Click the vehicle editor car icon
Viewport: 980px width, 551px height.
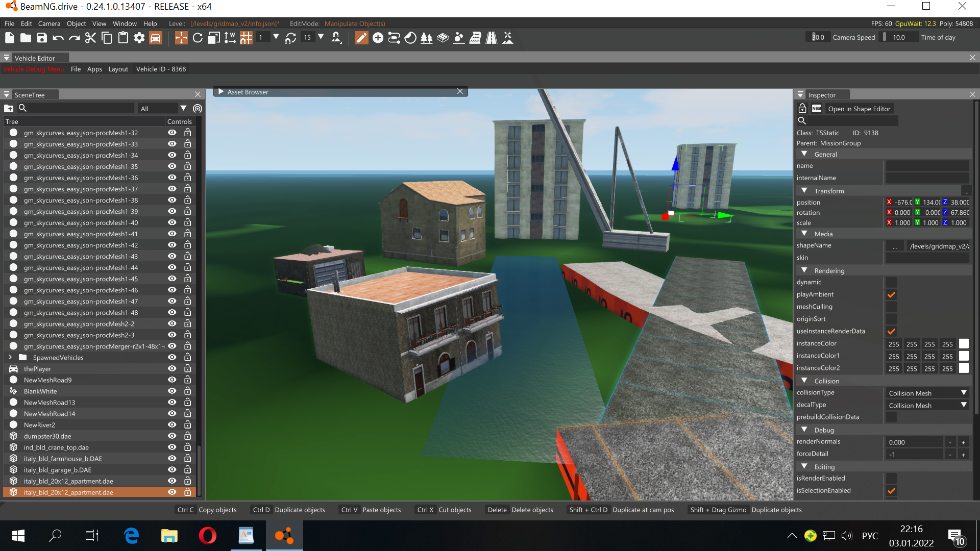pyautogui.click(x=156, y=38)
